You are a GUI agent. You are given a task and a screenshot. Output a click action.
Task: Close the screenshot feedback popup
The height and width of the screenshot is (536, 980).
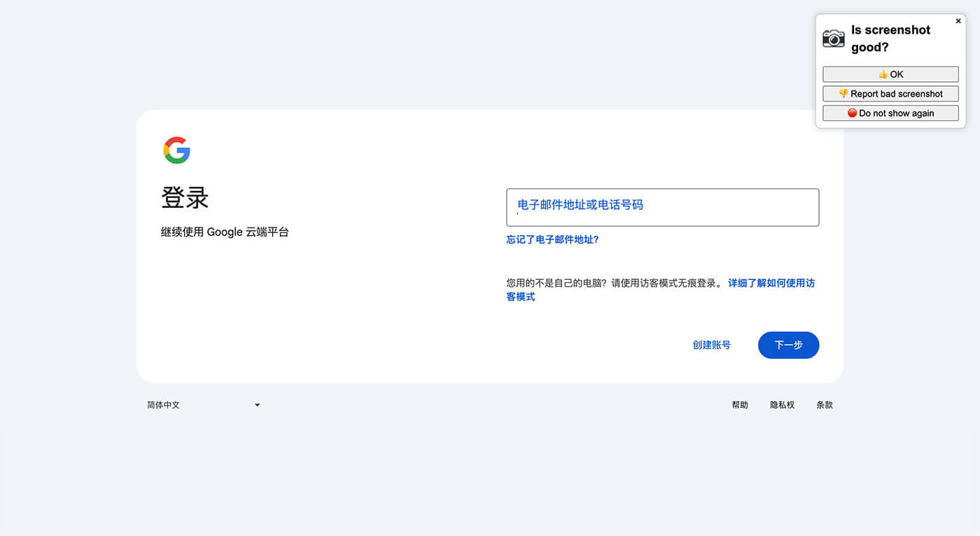pos(958,21)
